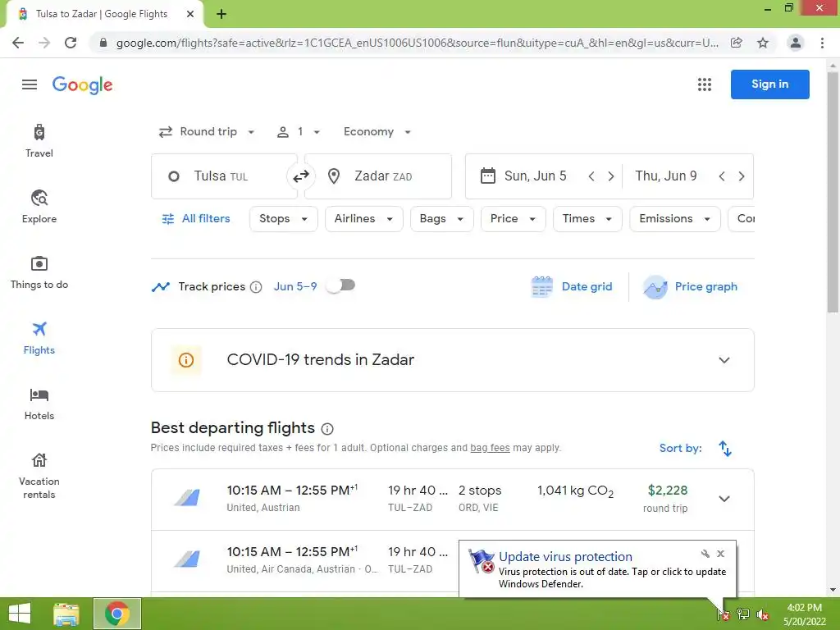Open a new browser tab
The image size is (840, 630).
(221, 14)
